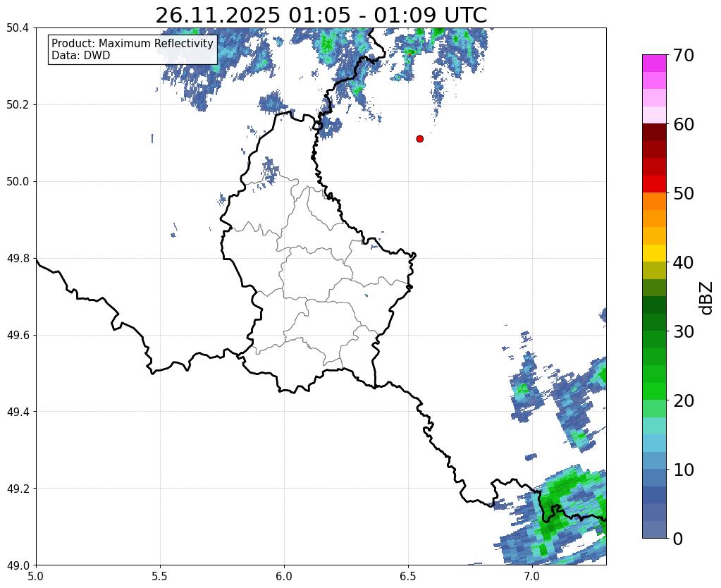Click the bright green colorbar segment near 20
Image resolution: width=721 pixels, height=588 pixels.
click(654, 391)
